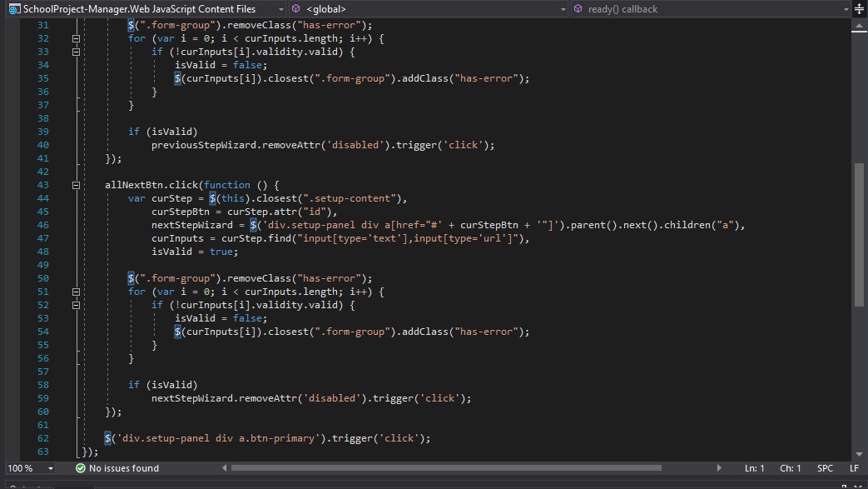Click the vertical scrollbar thumb
868x489 pixels.
pos(859,234)
